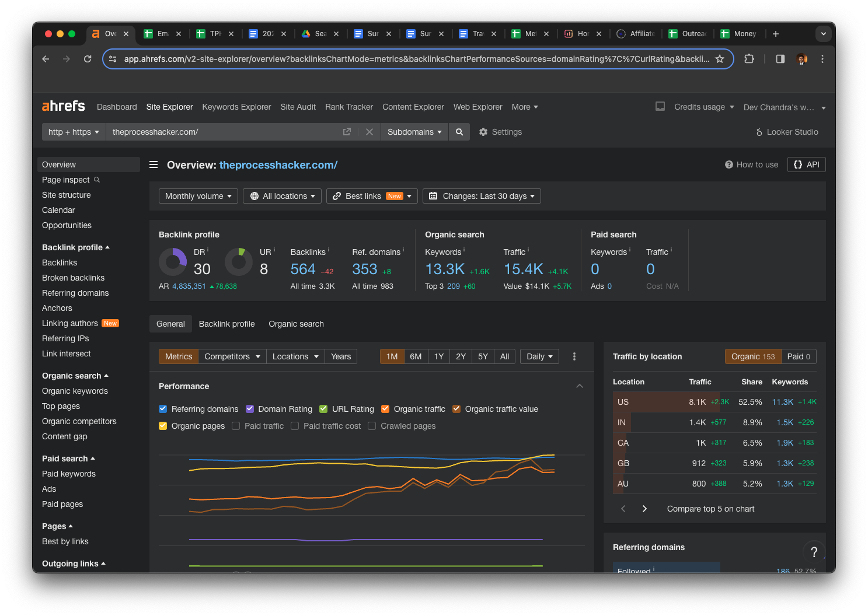The height and width of the screenshot is (616, 868).
Task: Toggle the sidebar with the hamburger icon
Action: 154,164
